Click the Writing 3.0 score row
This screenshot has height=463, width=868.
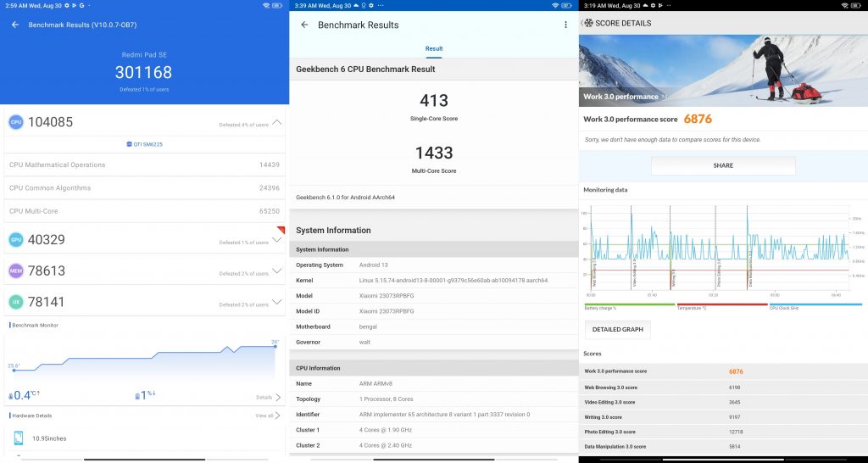pos(723,417)
